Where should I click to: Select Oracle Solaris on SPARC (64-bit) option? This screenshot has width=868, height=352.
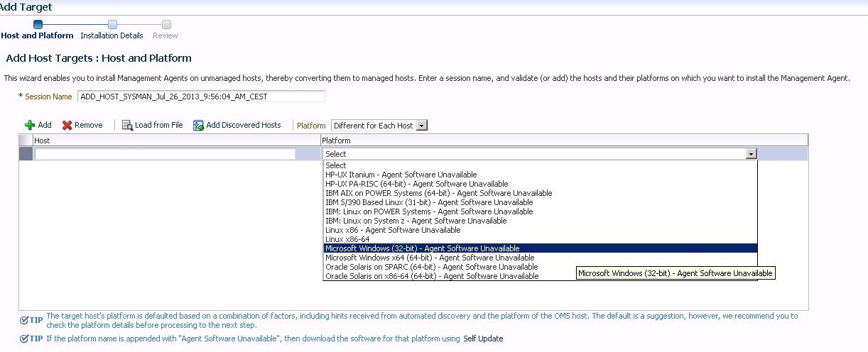431,267
